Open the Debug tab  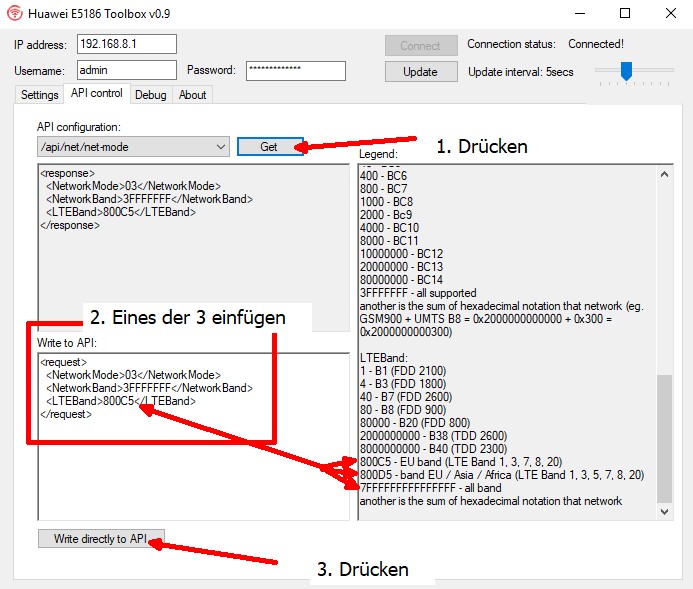(x=151, y=95)
